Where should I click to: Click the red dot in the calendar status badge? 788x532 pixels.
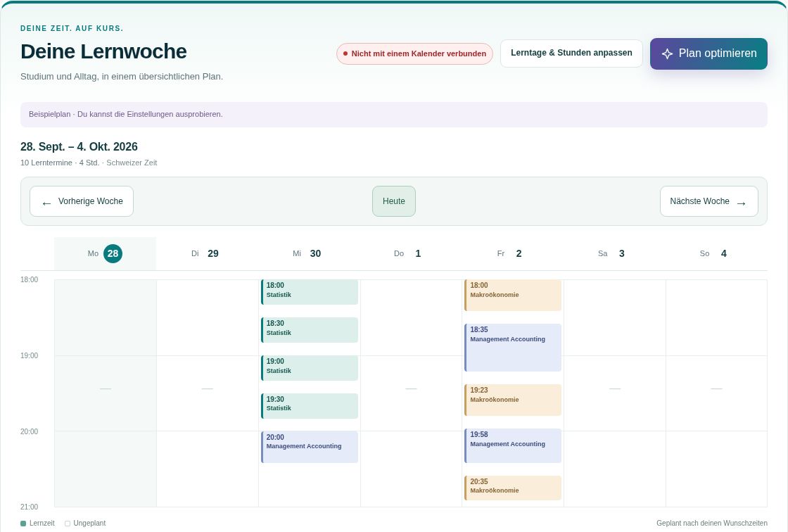tap(345, 53)
